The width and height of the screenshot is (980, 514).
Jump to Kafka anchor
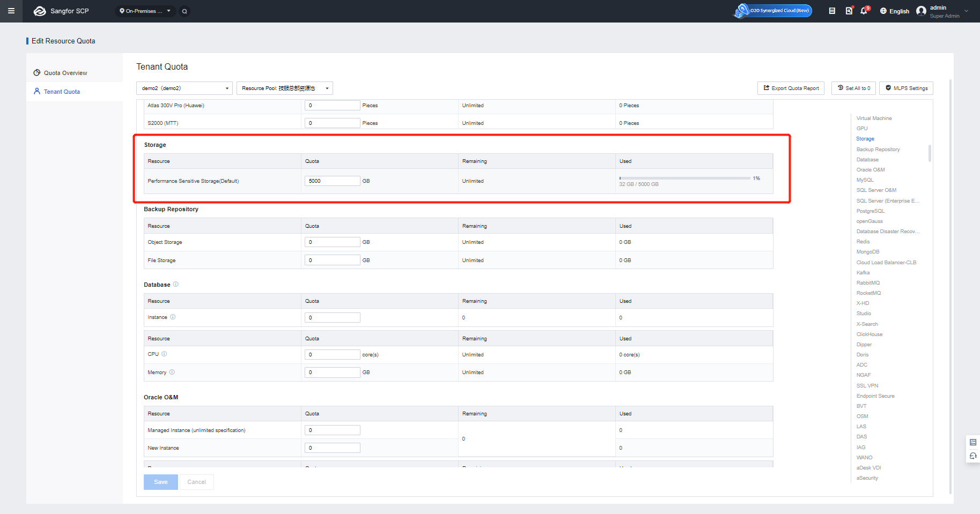863,273
